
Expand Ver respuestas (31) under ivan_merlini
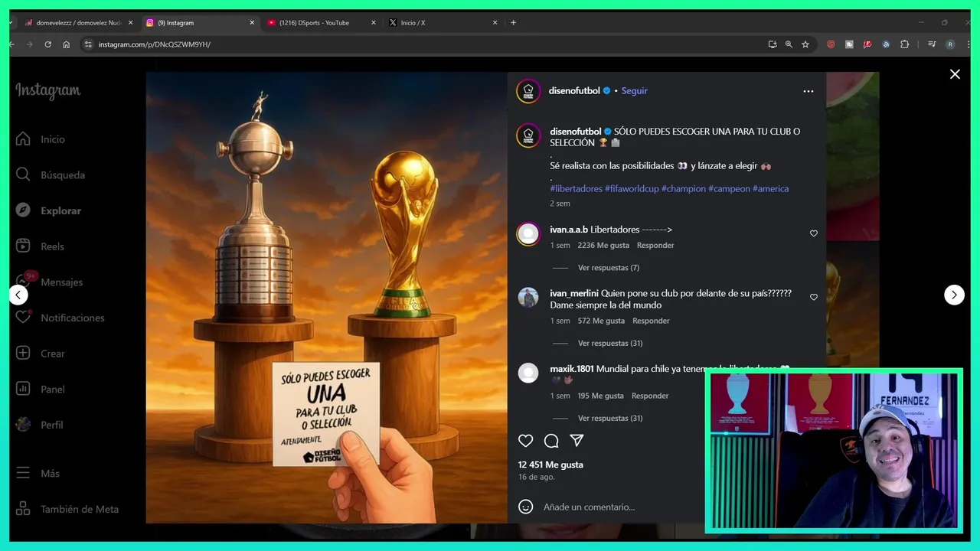[x=610, y=344]
